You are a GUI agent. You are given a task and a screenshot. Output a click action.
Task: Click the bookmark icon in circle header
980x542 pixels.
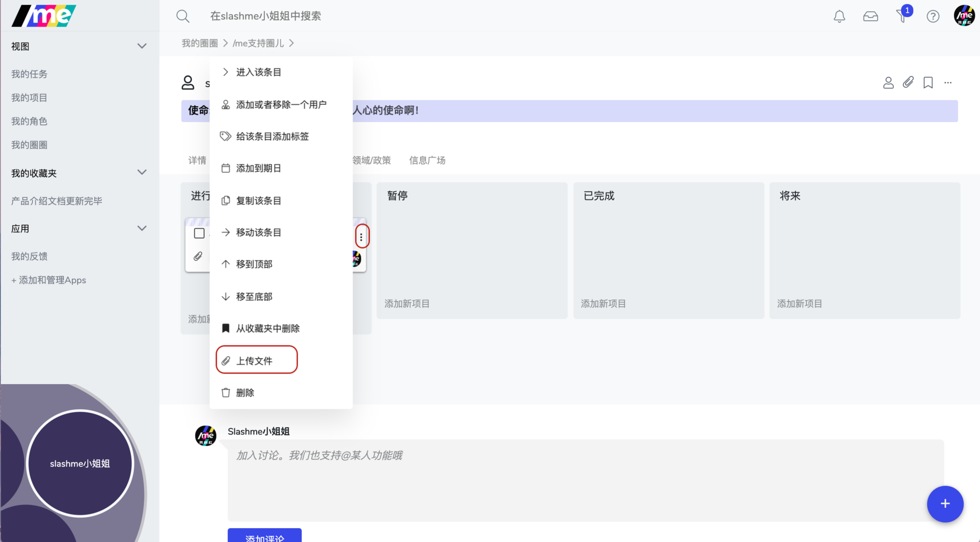point(928,82)
